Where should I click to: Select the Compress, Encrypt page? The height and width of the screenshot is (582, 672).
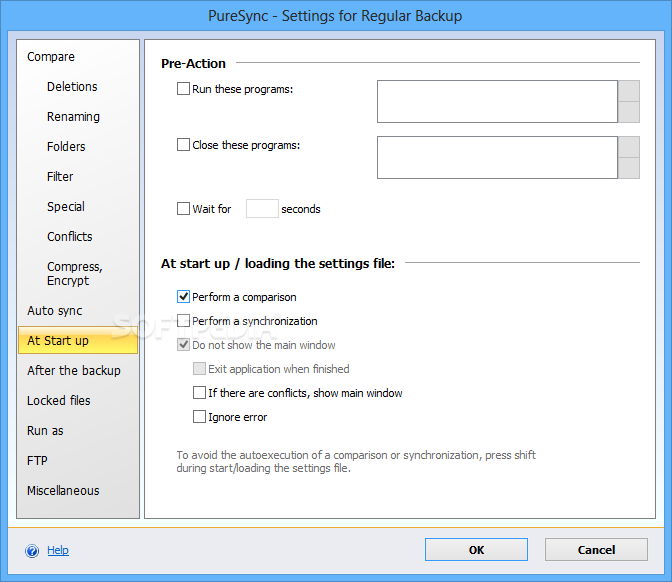(x=75, y=273)
